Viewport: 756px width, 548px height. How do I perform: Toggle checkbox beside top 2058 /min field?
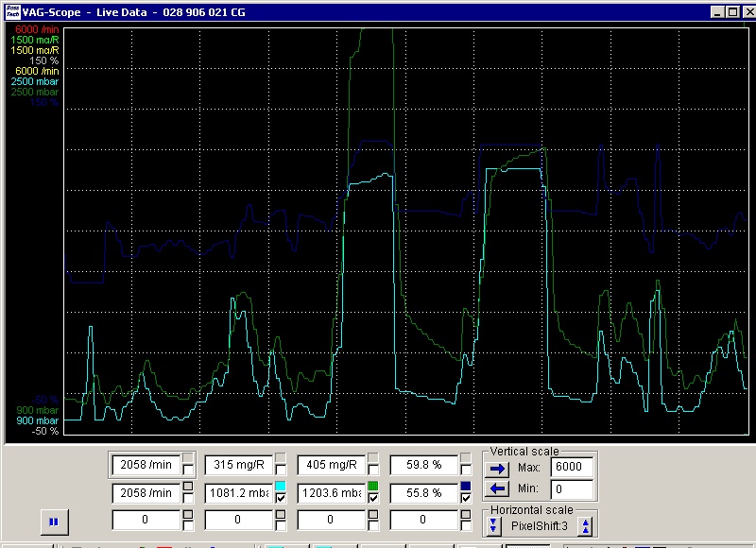coord(188,470)
